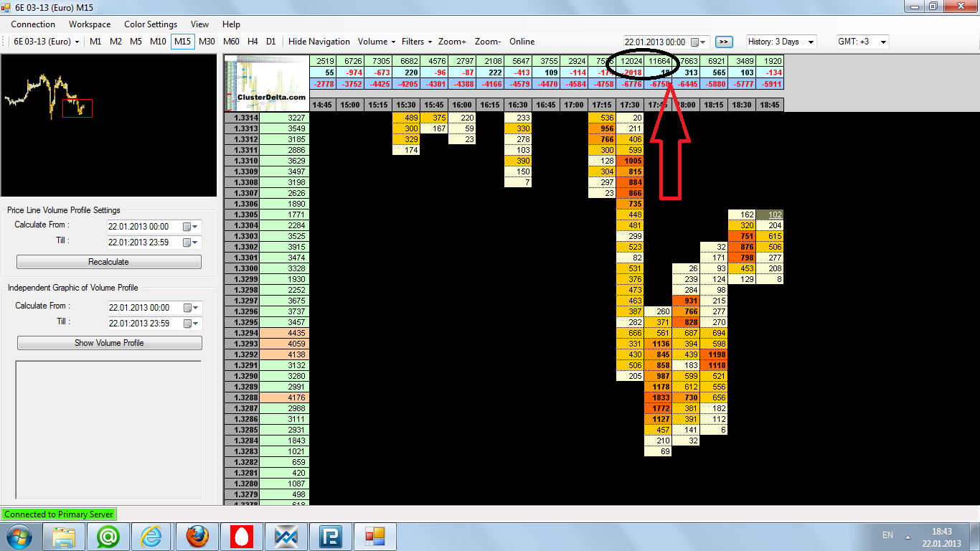Open Windows Explorer from the taskbar
The image size is (980, 551).
pos(64,537)
